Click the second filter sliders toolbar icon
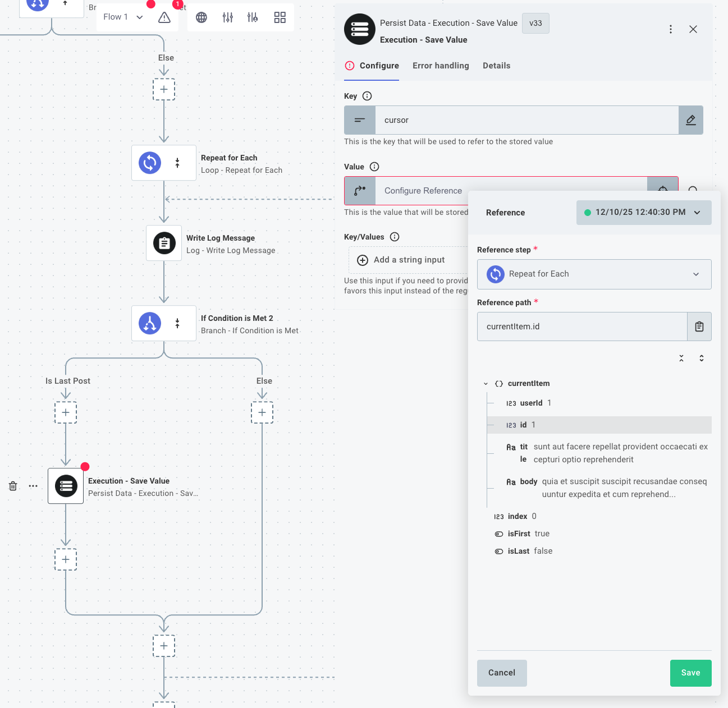 (x=253, y=17)
